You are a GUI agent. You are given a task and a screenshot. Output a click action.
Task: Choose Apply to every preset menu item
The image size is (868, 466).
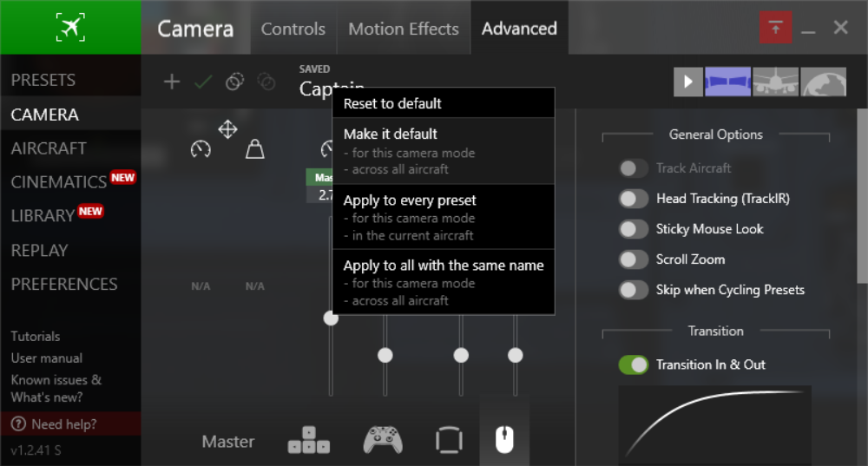pos(444,217)
